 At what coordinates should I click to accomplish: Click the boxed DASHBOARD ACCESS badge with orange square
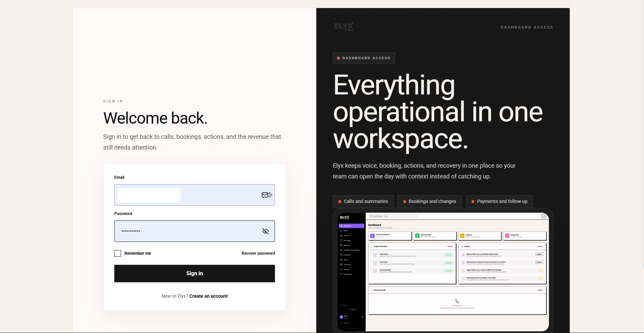click(x=364, y=58)
